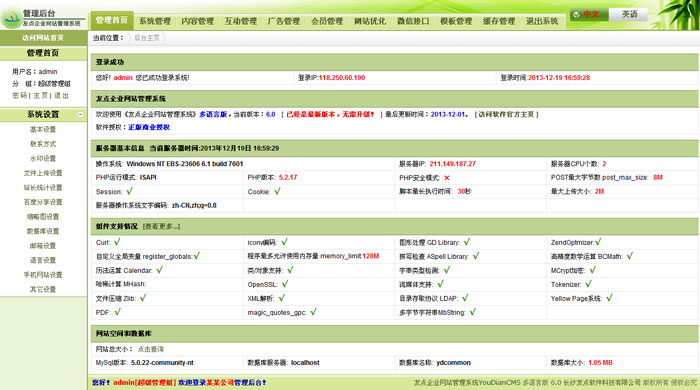Open 数据库设置 in sidebar
Screen dimensions: 700x390
[43, 231]
